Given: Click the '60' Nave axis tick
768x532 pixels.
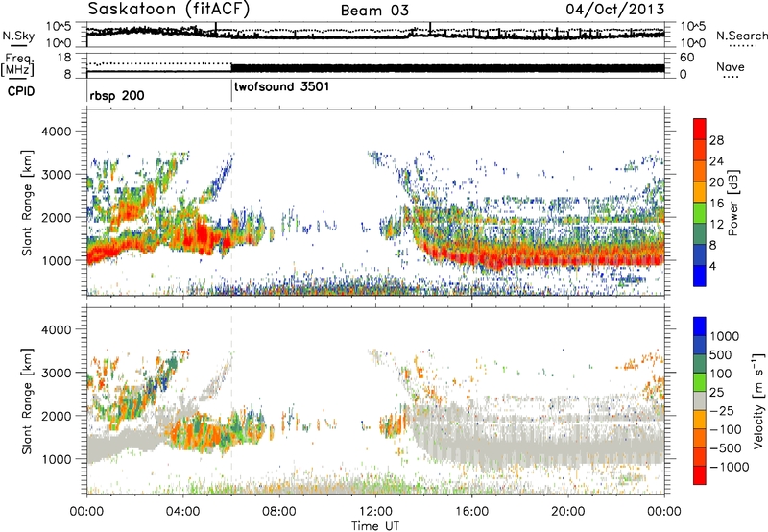Looking at the screenshot, I should (x=687, y=58).
